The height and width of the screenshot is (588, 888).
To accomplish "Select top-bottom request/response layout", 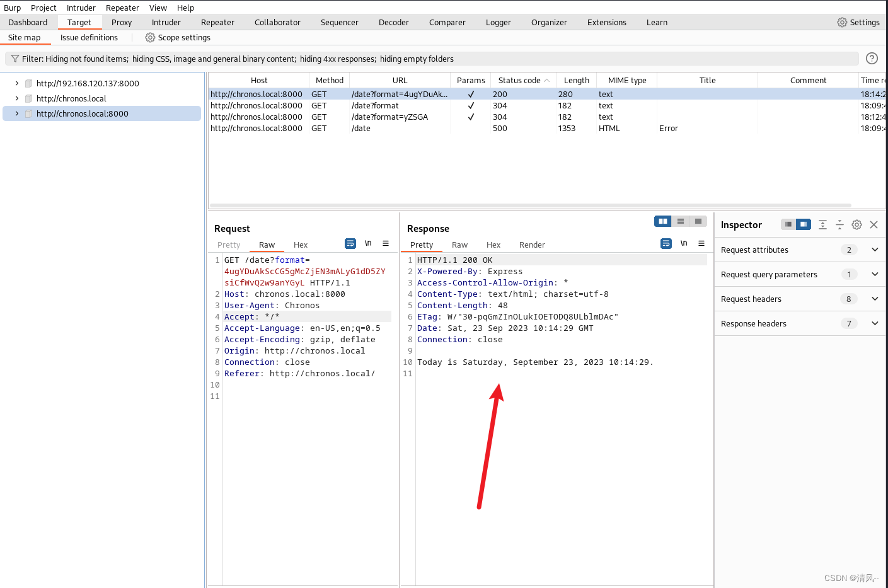I will (681, 221).
